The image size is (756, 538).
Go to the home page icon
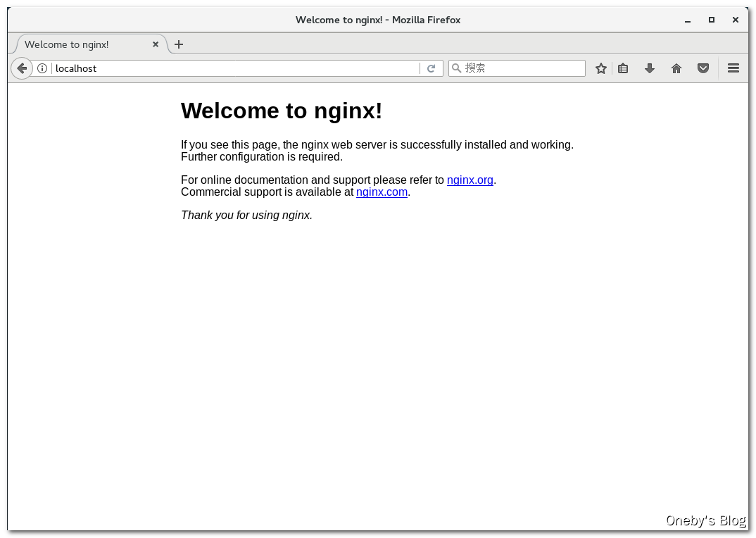676,68
